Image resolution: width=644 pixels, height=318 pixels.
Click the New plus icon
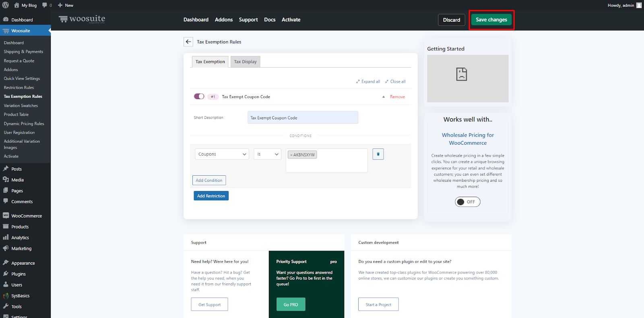pos(60,5)
